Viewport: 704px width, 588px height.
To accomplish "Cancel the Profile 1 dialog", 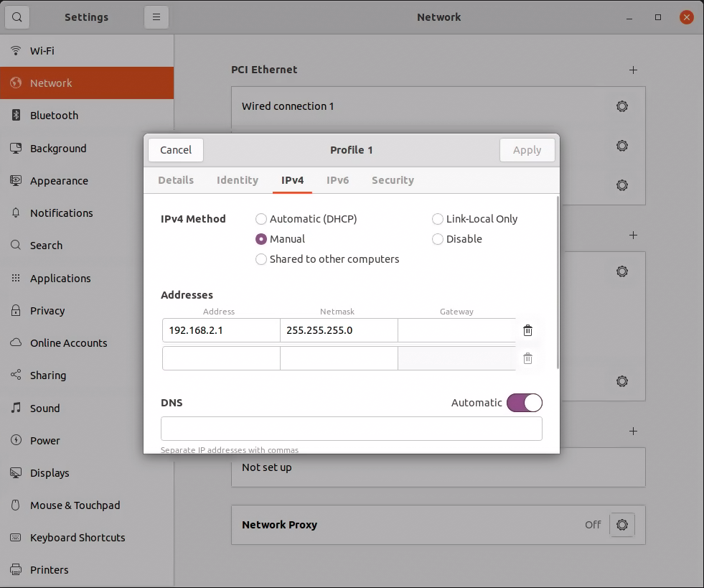I will pyautogui.click(x=176, y=150).
